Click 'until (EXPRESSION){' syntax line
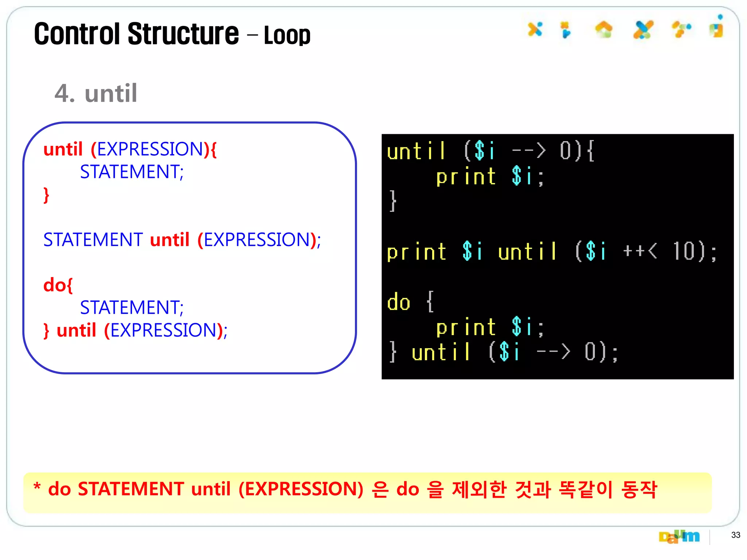This screenshot has width=747, height=560. click(x=130, y=149)
